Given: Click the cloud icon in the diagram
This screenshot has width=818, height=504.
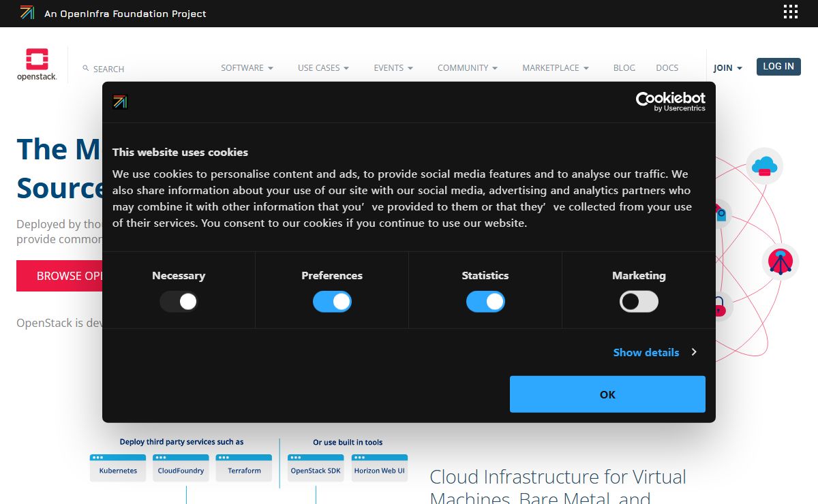Looking at the screenshot, I should (764, 166).
